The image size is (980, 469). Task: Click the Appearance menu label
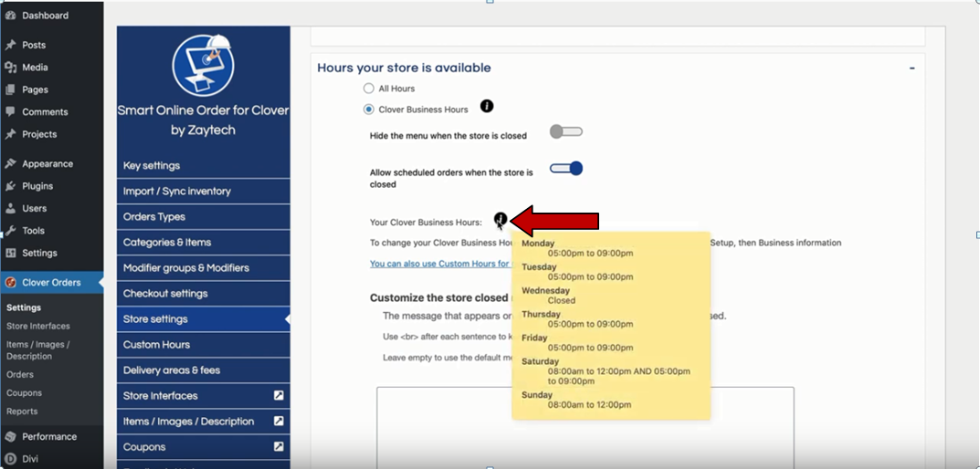tap(47, 163)
